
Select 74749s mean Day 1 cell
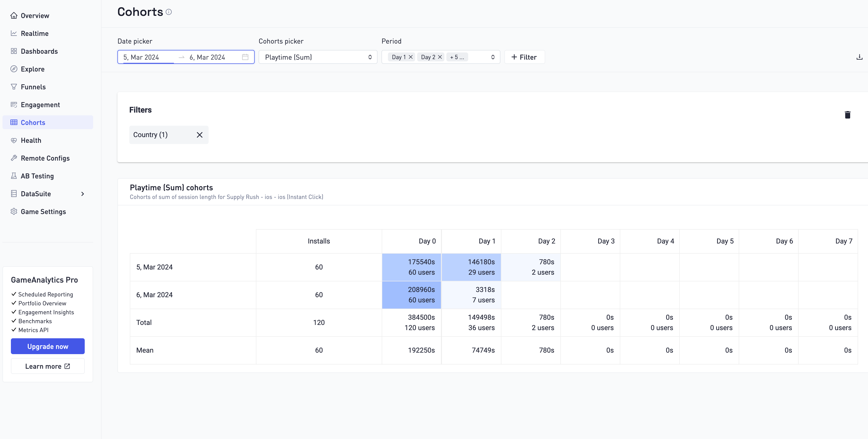[471, 350]
